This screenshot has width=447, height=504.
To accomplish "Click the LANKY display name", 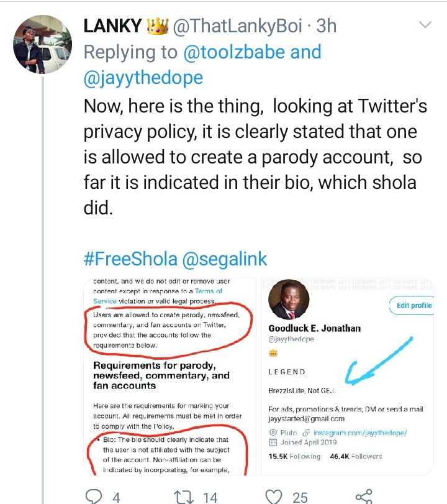I will (111, 26).
